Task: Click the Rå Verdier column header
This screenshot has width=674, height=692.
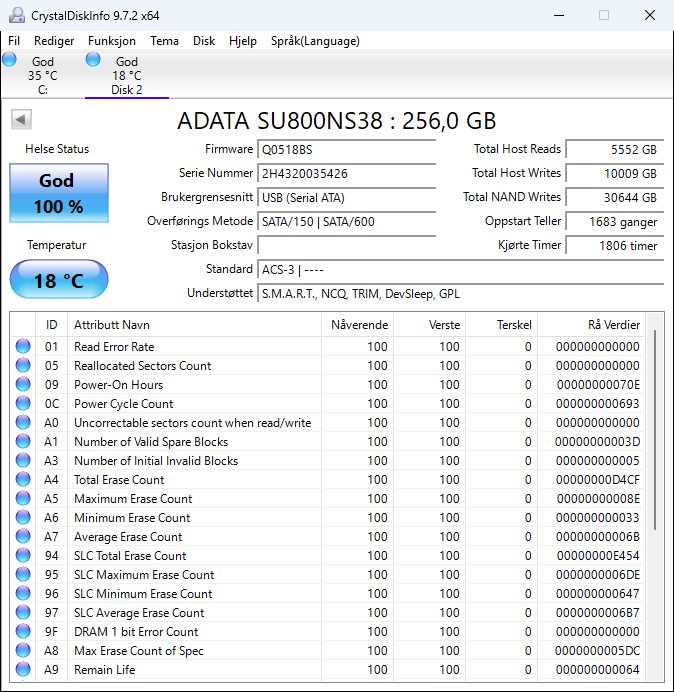Action: click(x=591, y=325)
